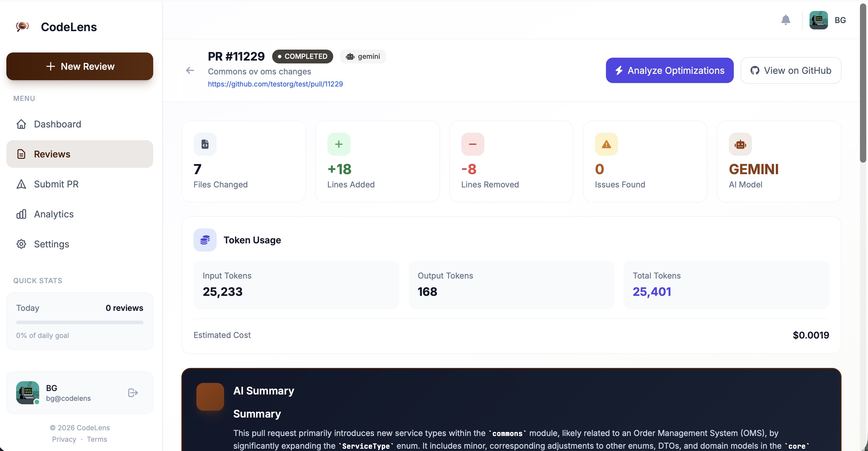Click View on GitHub button
This screenshot has width=868, height=451.
[791, 70]
